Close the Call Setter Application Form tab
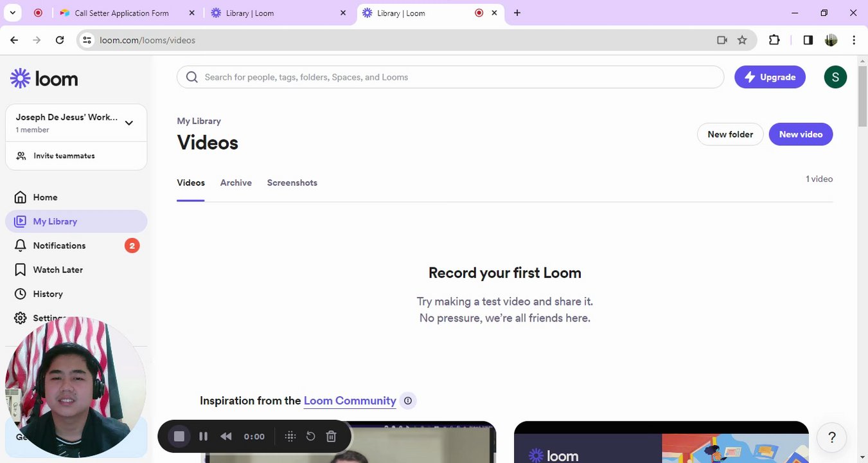868x463 pixels. coord(191,13)
